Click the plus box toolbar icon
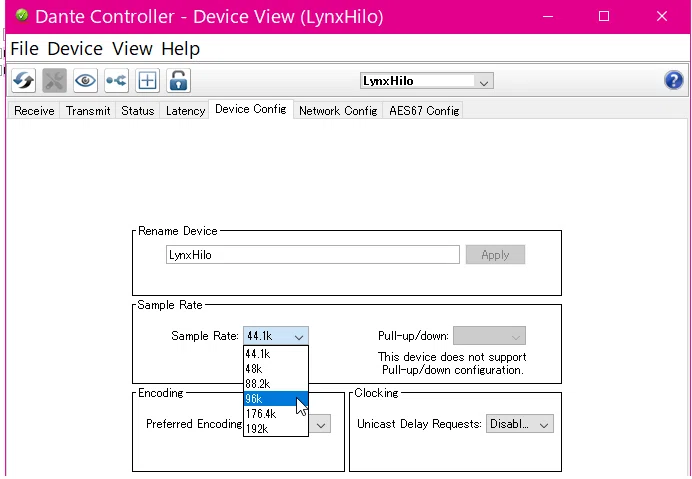692x479 pixels. pyautogui.click(x=147, y=81)
